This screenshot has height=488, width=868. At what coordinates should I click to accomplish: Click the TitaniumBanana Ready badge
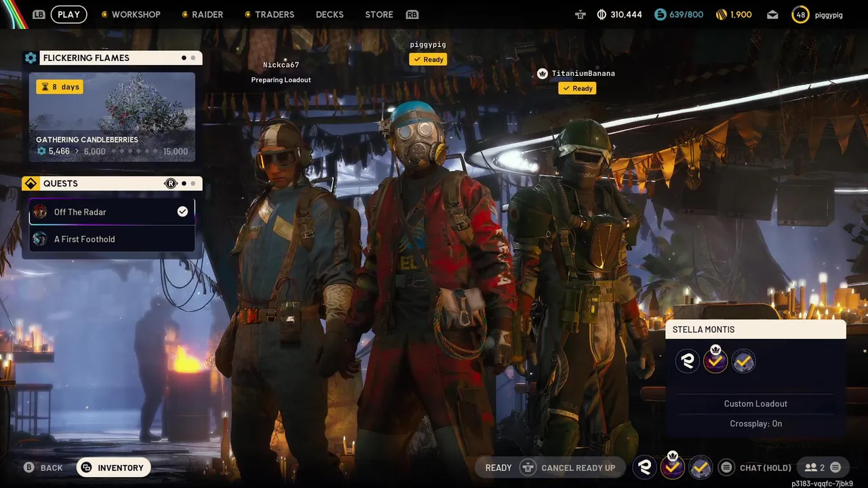(577, 88)
